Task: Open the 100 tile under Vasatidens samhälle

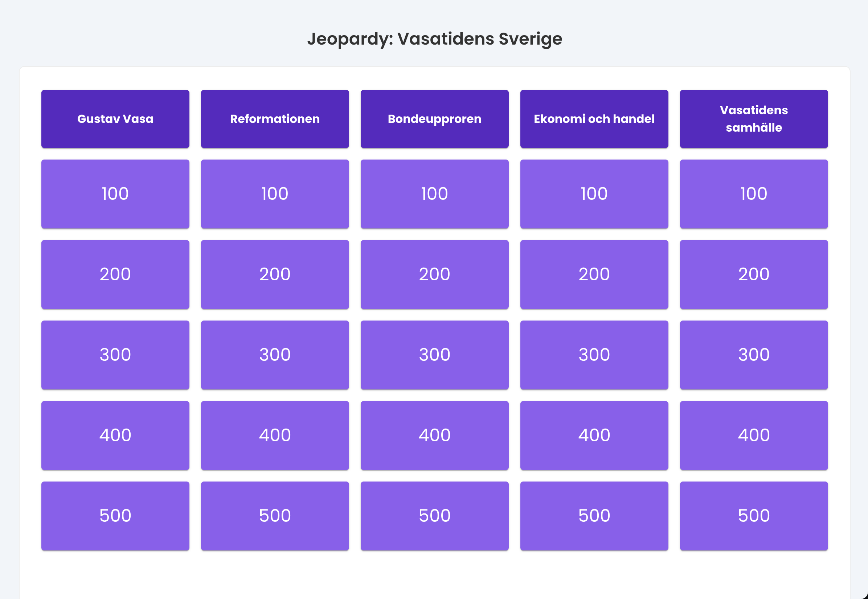Action: click(754, 194)
